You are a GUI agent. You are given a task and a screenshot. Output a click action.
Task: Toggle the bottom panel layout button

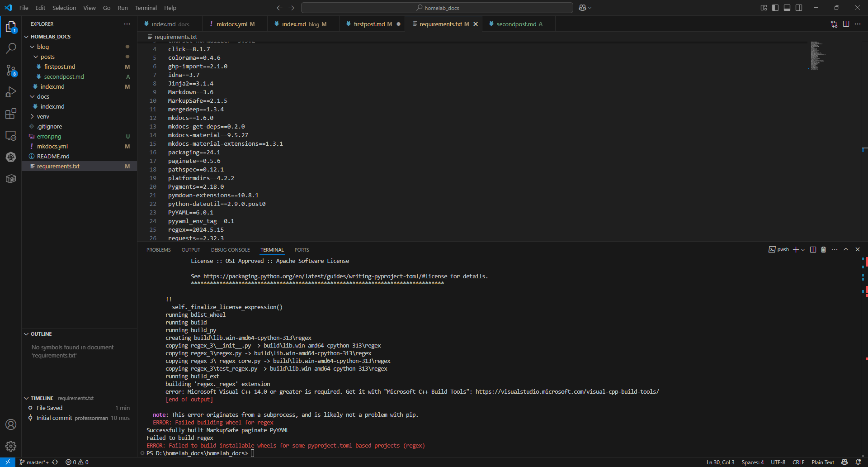click(787, 8)
